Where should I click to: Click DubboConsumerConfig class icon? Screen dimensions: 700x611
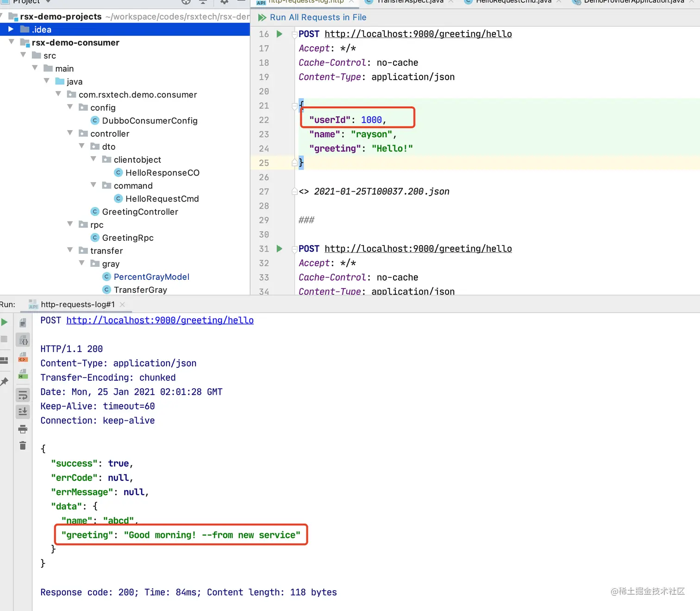95,120
